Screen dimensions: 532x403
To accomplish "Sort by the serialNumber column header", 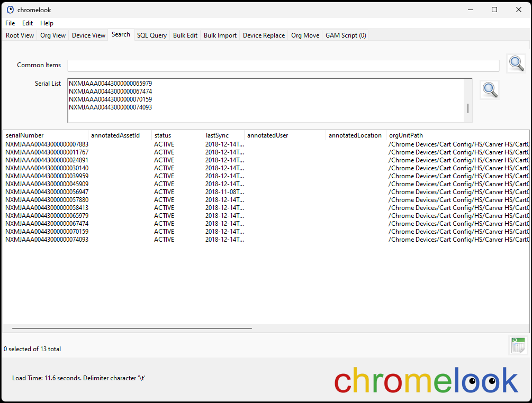I will point(25,135).
